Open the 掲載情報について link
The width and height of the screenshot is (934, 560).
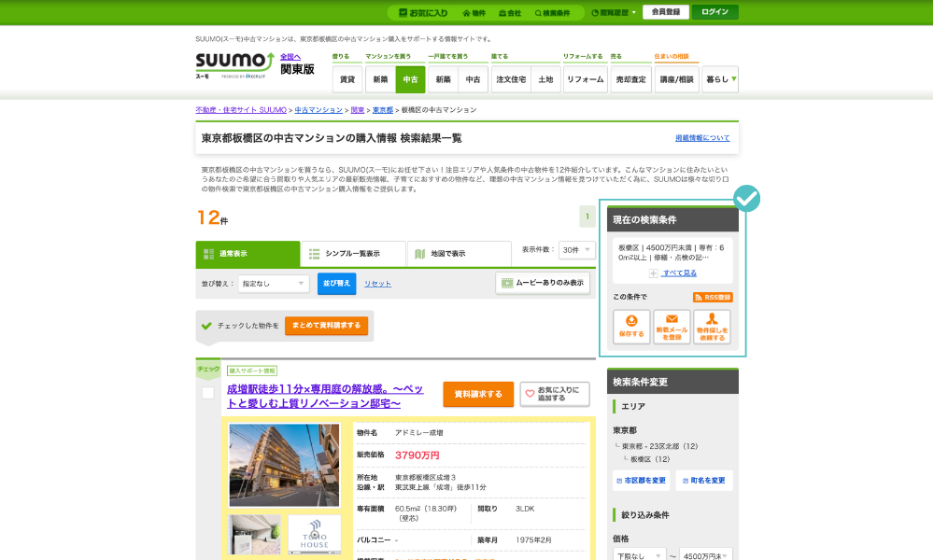point(702,138)
